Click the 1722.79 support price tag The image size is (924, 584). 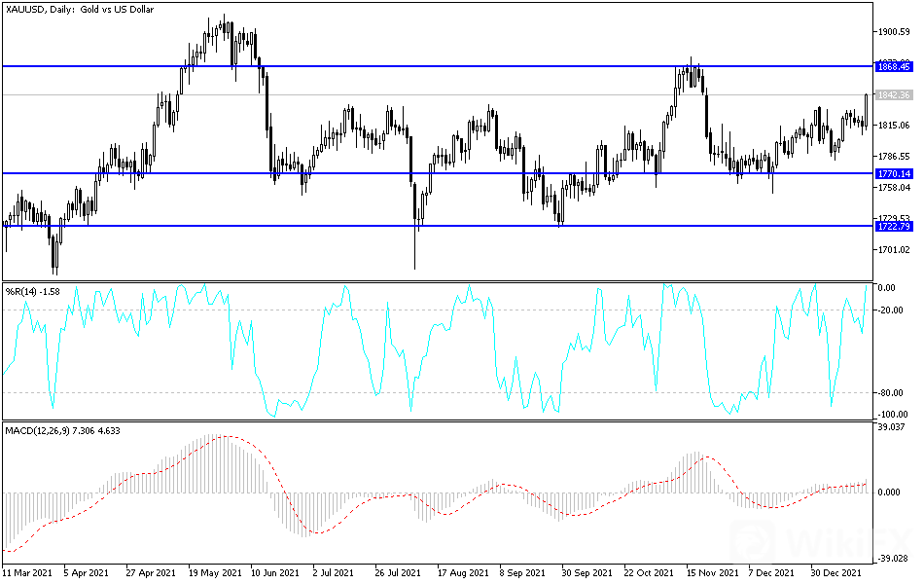893,226
